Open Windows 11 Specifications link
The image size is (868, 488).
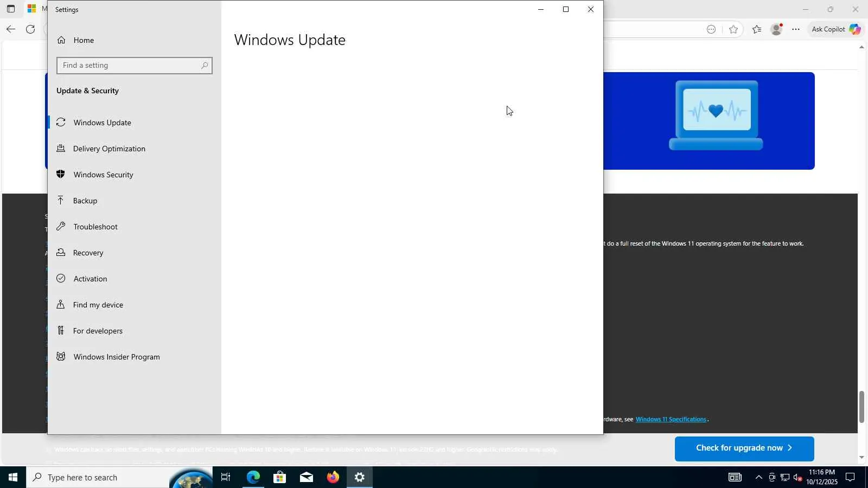671,419
